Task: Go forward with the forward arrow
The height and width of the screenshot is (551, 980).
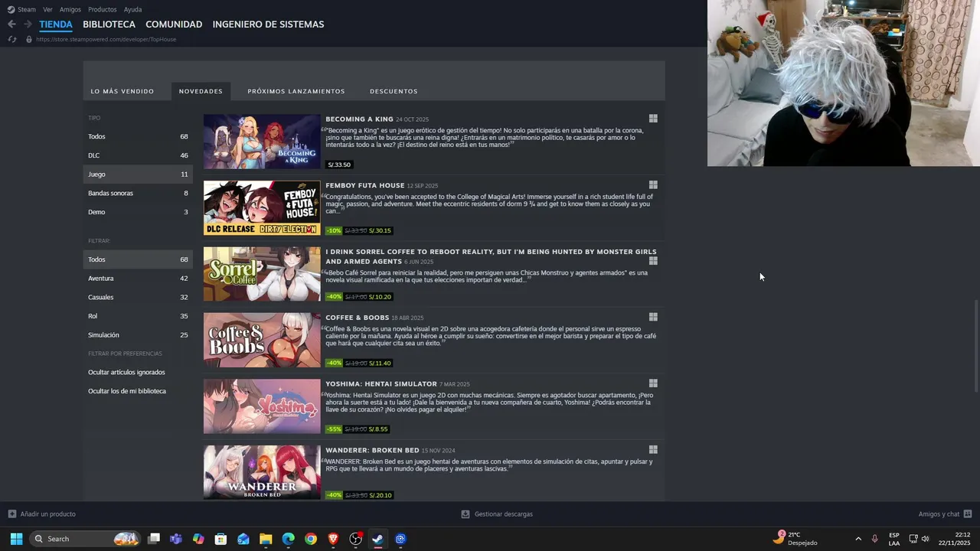Action: 28,24
